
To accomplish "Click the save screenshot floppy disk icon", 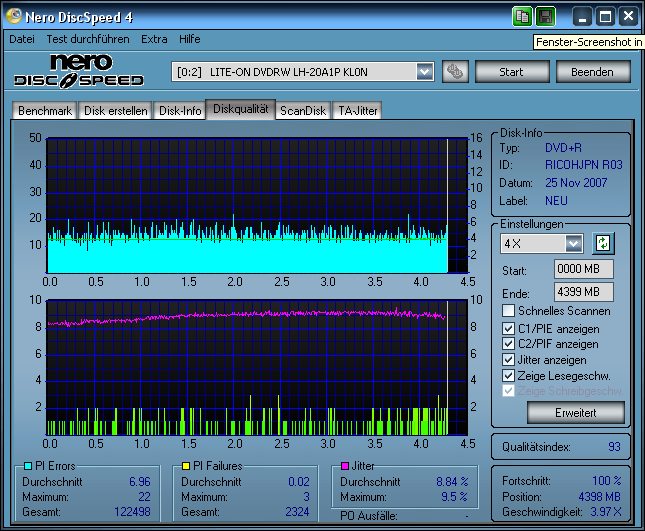I will 545,16.
